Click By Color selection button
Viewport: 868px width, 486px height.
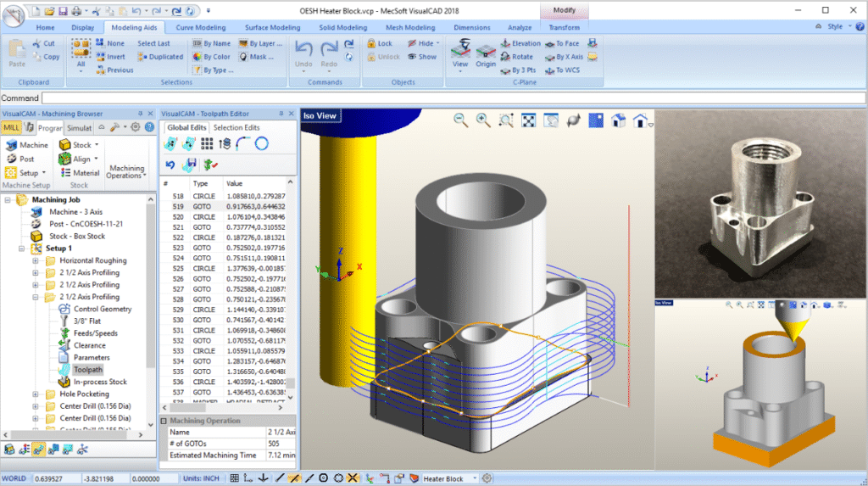(x=211, y=57)
